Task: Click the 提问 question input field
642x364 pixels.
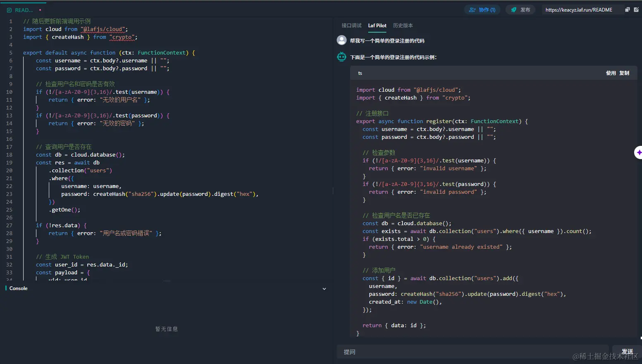Action: 472,352
